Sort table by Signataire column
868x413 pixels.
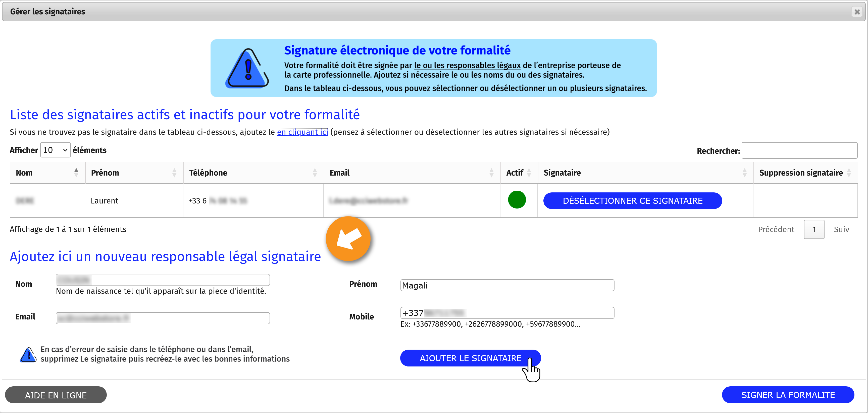(x=645, y=173)
